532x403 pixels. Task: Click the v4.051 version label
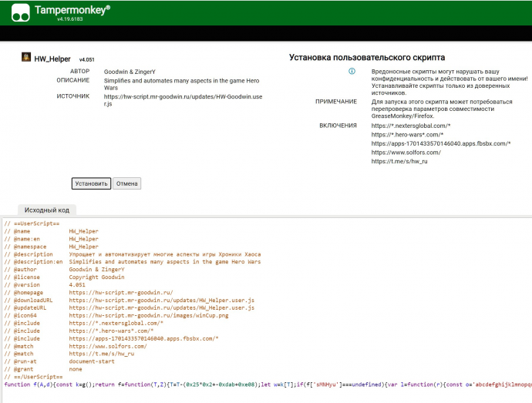(87, 59)
